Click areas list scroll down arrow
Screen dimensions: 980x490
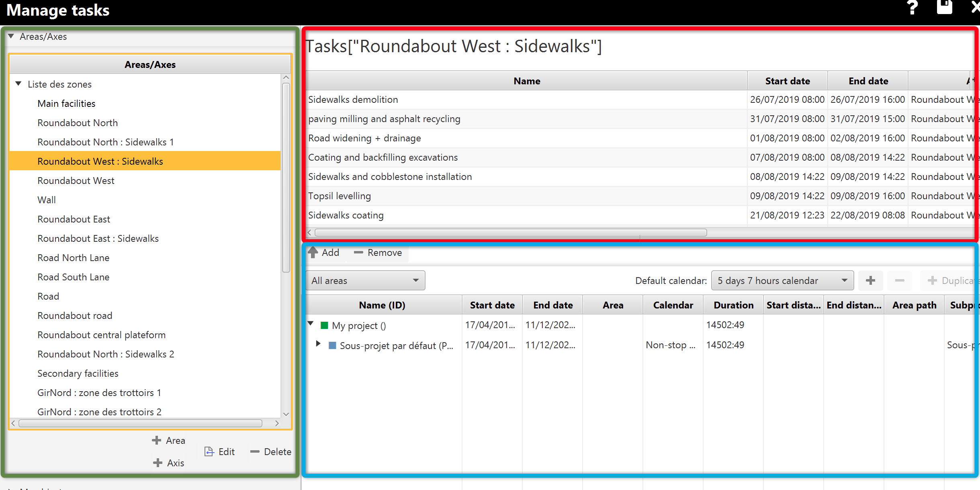pos(286,414)
